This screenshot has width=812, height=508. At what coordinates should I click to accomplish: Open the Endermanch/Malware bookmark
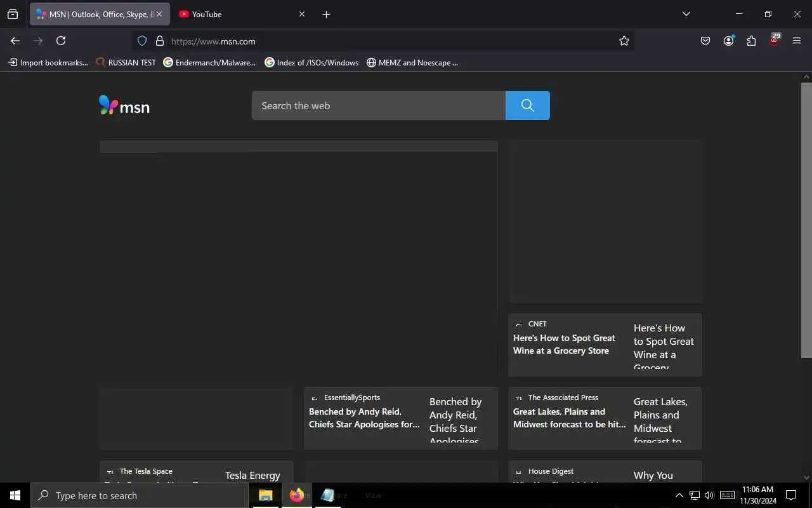pos(209,62)
